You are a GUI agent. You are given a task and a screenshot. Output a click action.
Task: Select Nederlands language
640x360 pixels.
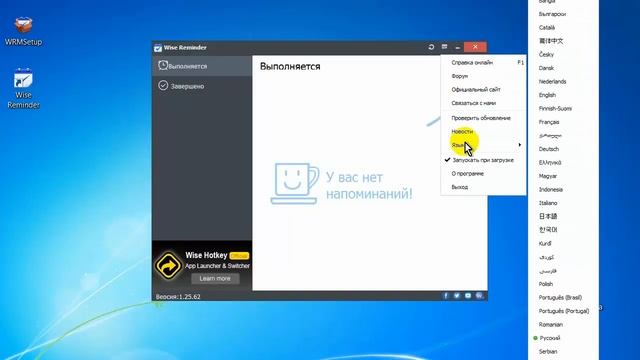pos(552,81)
